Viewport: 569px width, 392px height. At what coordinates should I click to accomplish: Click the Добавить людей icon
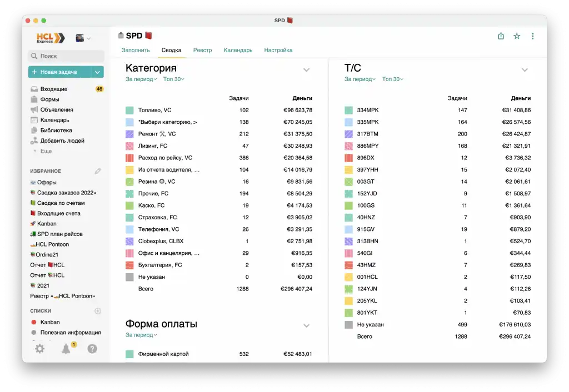34,140
